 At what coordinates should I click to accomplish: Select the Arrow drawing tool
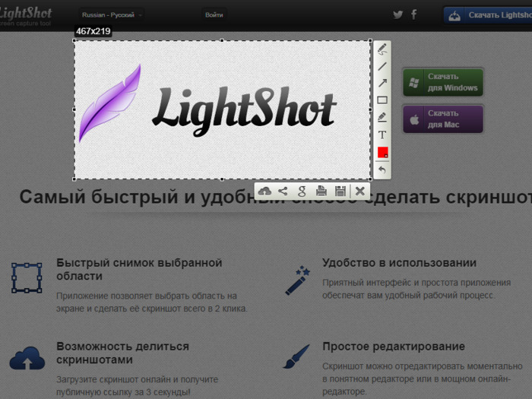click(382, 83)
